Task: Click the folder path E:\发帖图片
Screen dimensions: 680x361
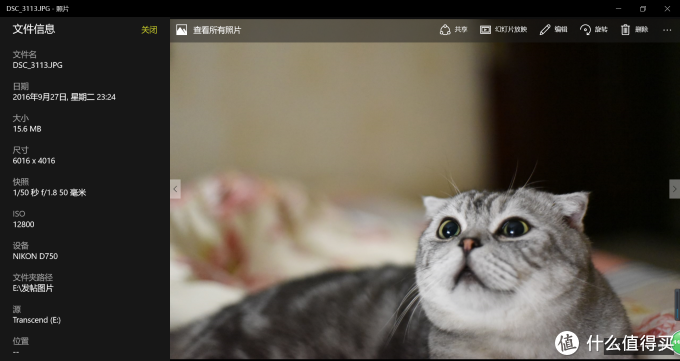Action: click(33, 288)
